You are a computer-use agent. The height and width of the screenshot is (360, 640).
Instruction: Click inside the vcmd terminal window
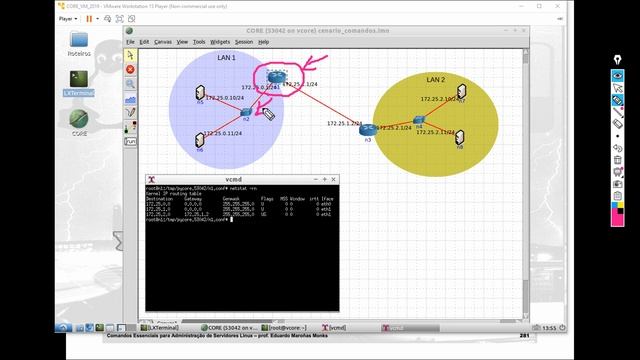[x=242, y=248]
